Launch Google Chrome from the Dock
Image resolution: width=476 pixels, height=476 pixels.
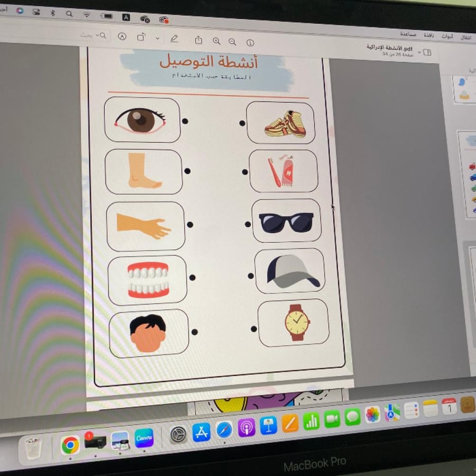point(70,445)
